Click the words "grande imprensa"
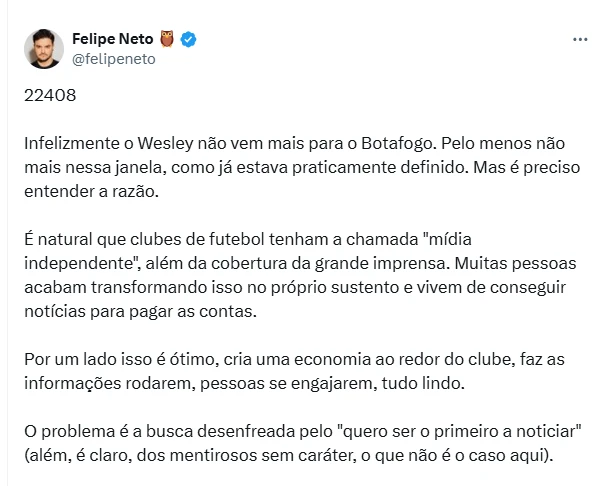This screenshot has width=604, height=486. [382, 264]
